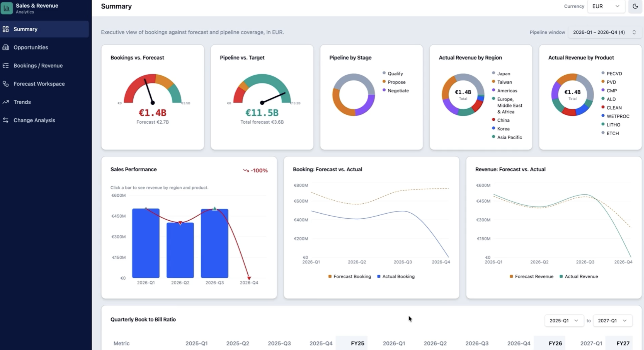
Task: Click the Trends line-chart icon
Action: click(6, 102)
